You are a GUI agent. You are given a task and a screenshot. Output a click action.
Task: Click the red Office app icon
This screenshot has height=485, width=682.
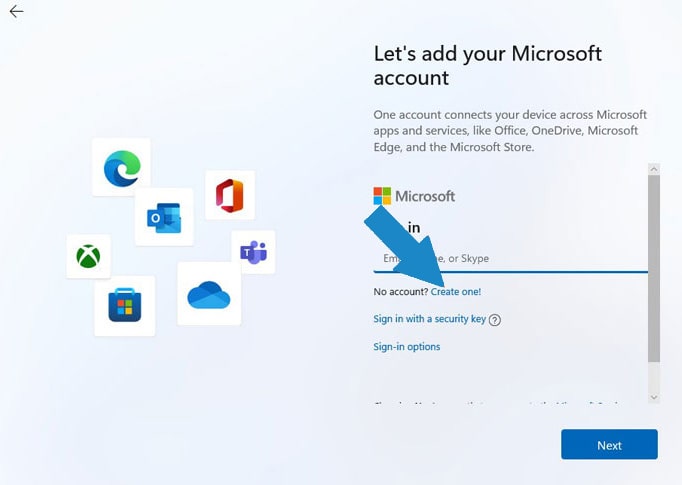(x=230, y=195)
